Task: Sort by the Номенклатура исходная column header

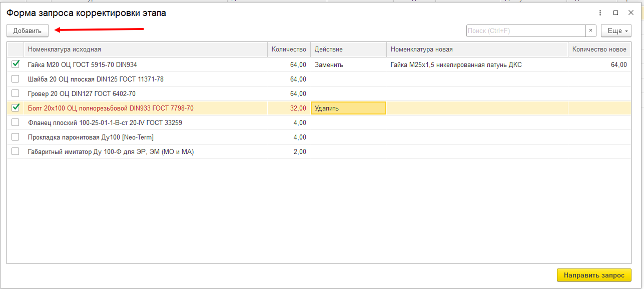Action: 145,49
